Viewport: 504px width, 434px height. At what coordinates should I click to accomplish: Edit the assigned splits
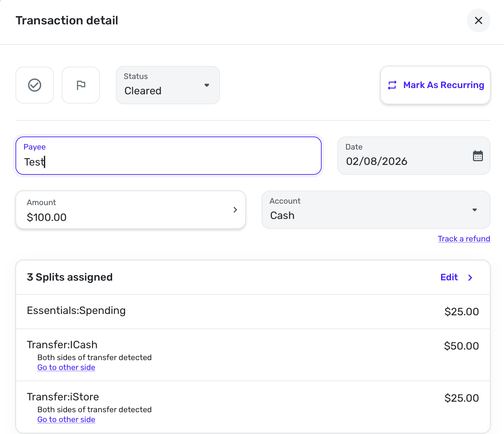(449, 277)
